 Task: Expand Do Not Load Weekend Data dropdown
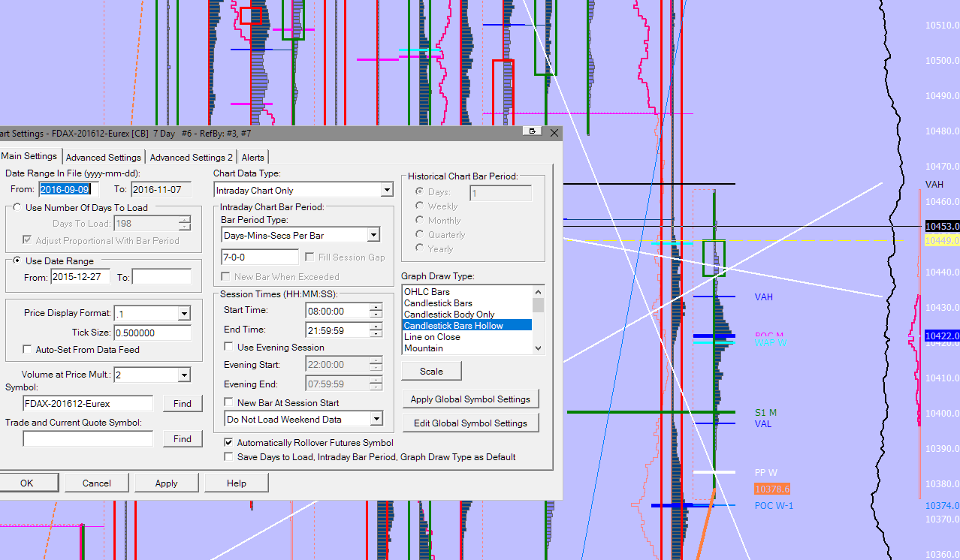click(x=376, y=419)
